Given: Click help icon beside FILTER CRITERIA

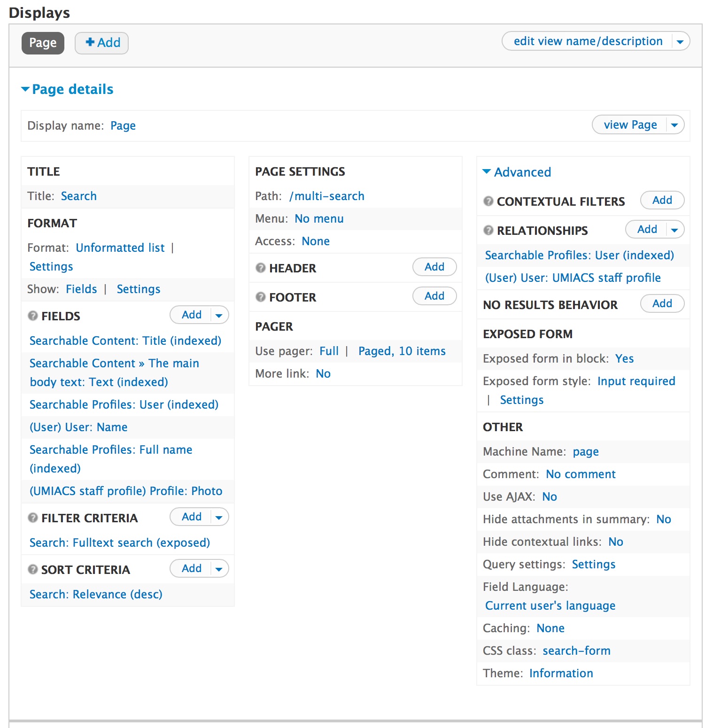Looking at the screenshot, I should (33, 518).
